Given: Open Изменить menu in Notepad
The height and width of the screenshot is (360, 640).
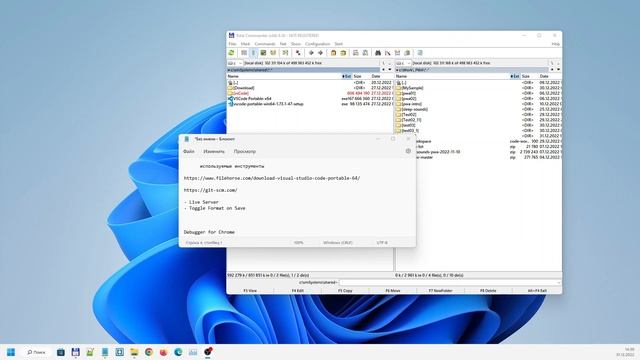Looking at the screenshot, I should 214,151.
